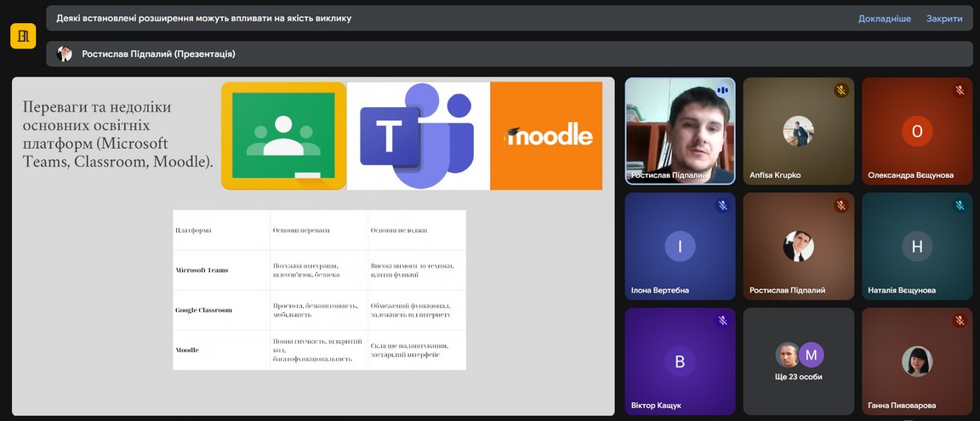The width and height of the screenshot is (980, 421).
Task: Select the live camera tile of Ростислав Підпалий
Action: point(680,132)
